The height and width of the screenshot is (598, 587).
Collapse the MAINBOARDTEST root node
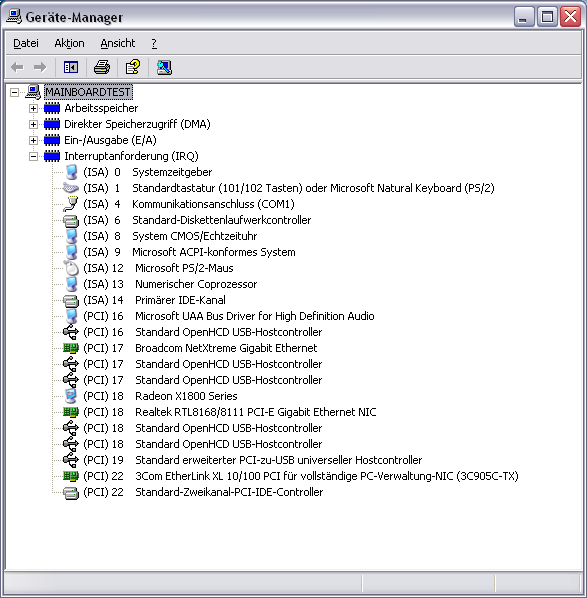point(14,92)
